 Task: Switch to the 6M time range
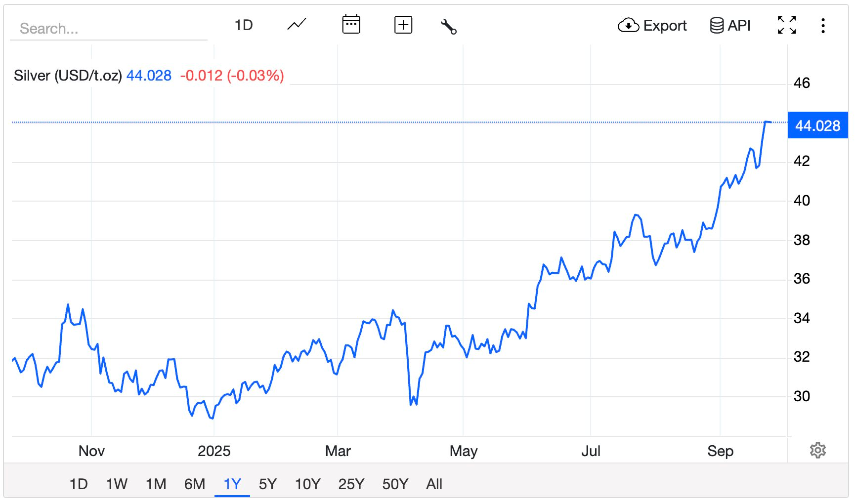[195, 484]
